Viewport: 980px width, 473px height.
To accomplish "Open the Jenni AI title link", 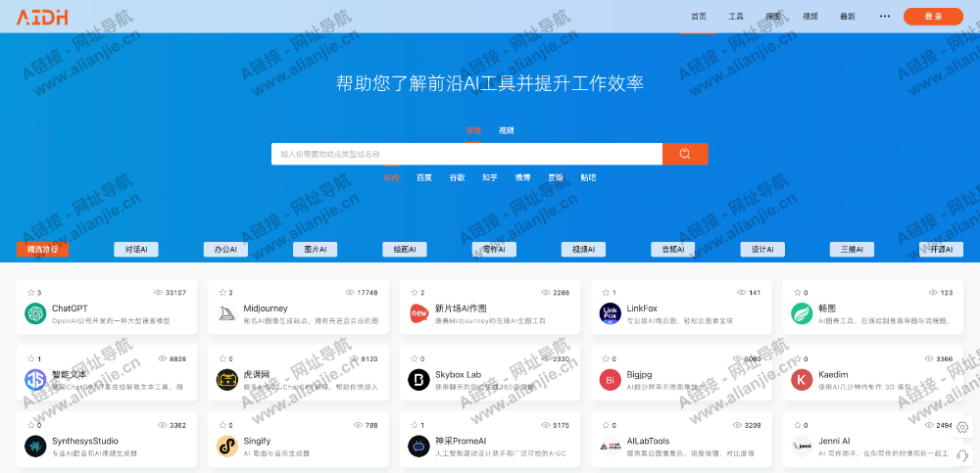I will pos(834,441).
